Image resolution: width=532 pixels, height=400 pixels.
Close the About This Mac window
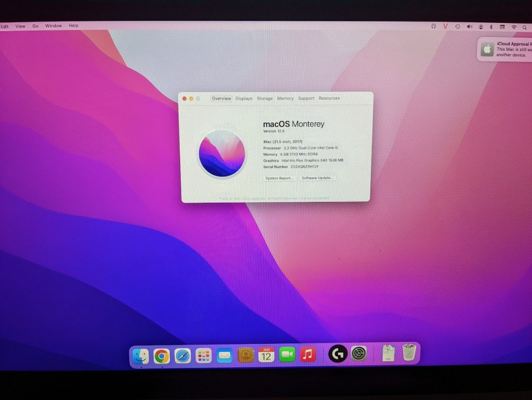pos(184,98)
